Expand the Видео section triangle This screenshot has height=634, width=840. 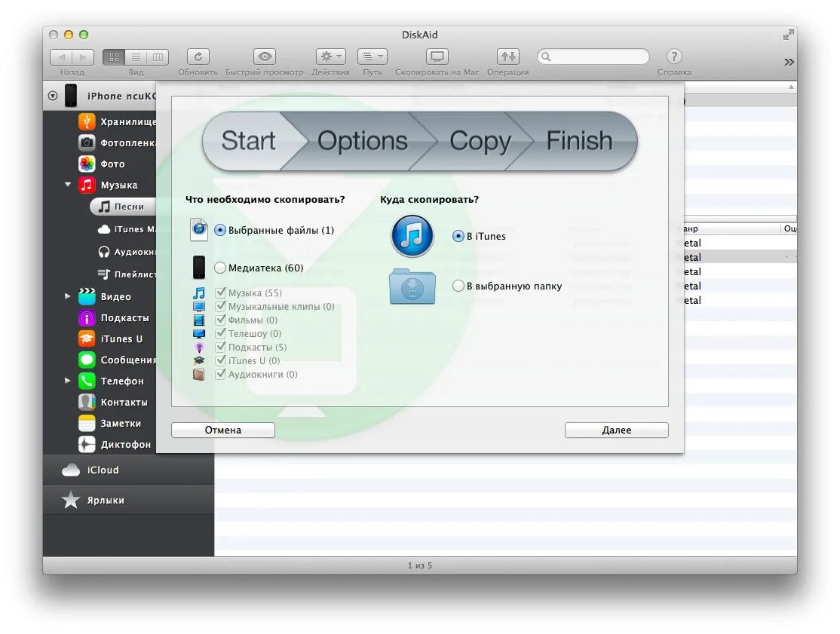(x=68, y=296)
